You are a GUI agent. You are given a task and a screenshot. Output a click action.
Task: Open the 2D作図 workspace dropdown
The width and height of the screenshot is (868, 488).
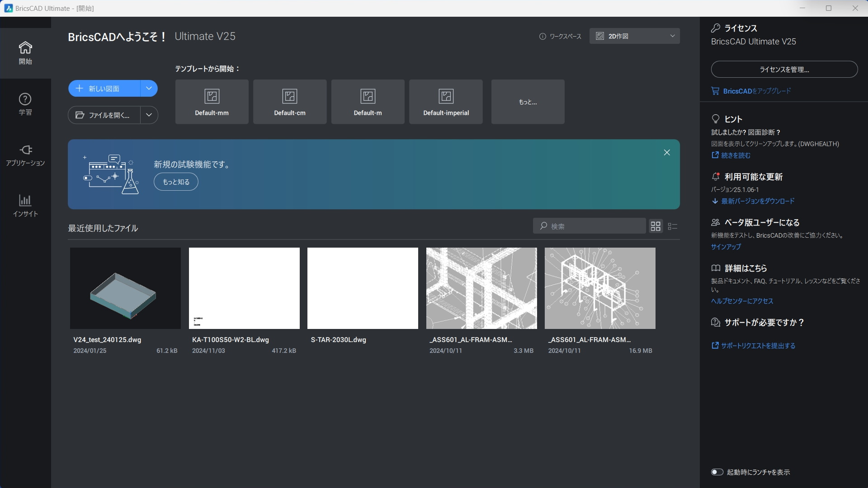coord(634,36)
